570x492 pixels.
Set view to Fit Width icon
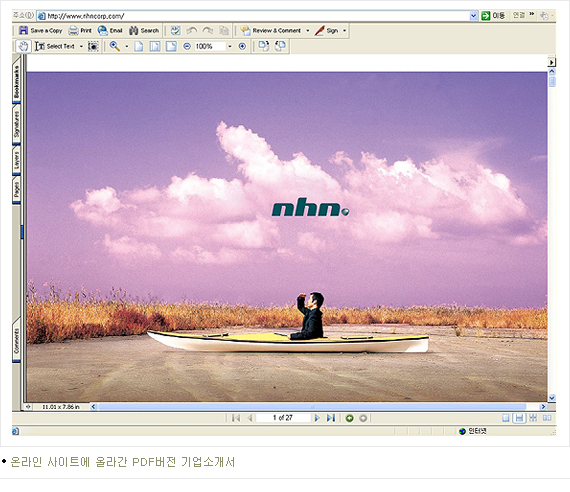(171, 46)
